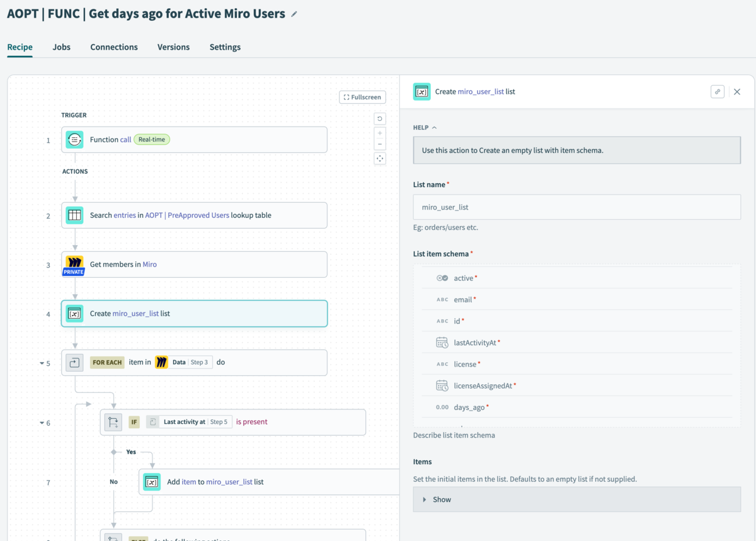The height and width of the screenshot is (541, 756).
Task: Click the Step 3 label in Data pill
Action: [198, 362]
